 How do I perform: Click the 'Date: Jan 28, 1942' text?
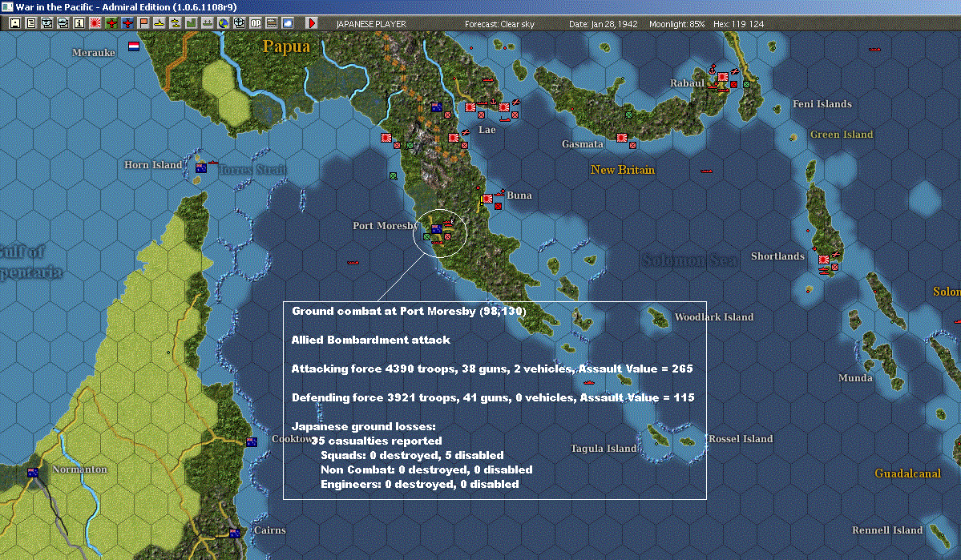(603, 24)
